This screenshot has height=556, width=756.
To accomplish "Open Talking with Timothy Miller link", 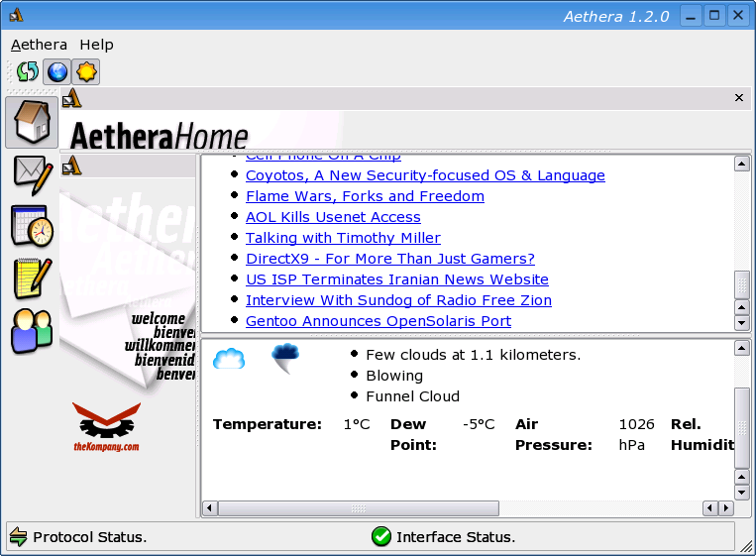I will click(343, 238).
